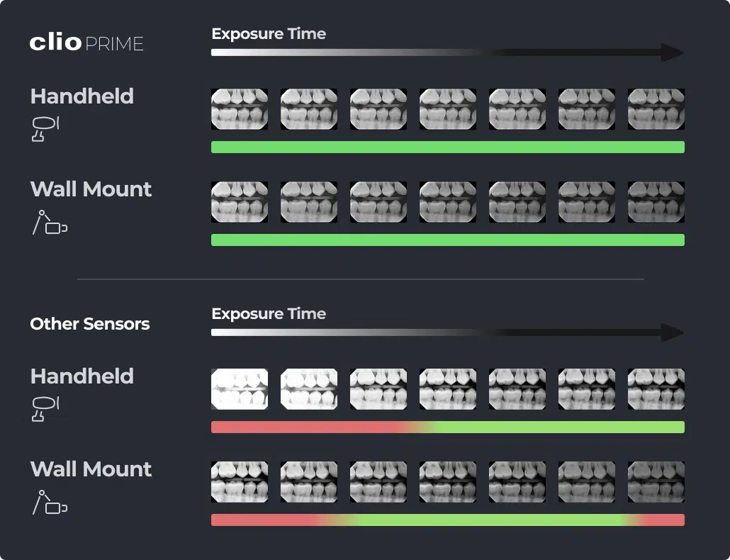This screenshot has width=730, height=560.
Task: Click the lower Exposure Time arrow head
Action: pyautogui.click(x=671, y=332)
